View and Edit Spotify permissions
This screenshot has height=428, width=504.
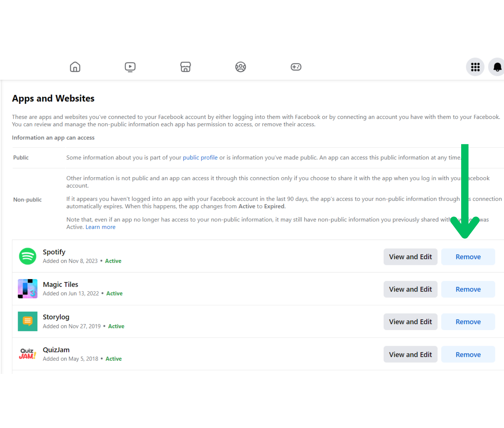tap(410, 257)
